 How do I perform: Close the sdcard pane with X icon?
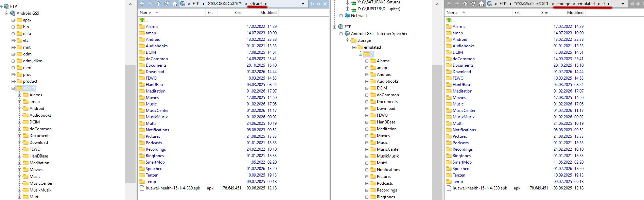click(x=325, y=4)
